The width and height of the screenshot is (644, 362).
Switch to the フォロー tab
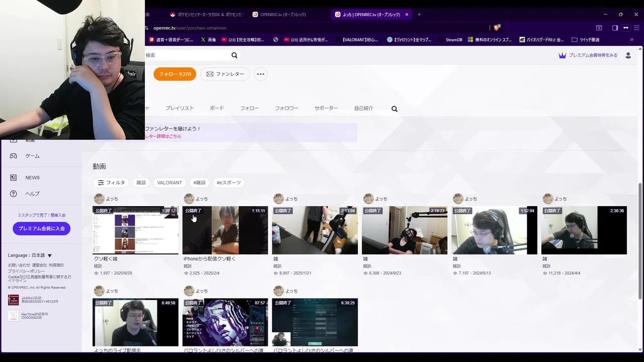tap(249, 108)
